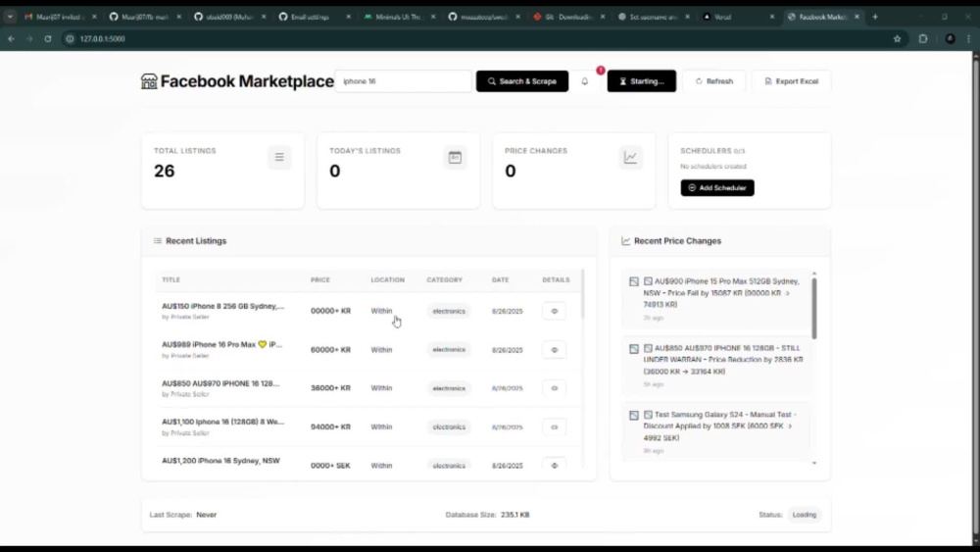Close the Facebook Marketplace browser tab

click(x=857, y=17)
